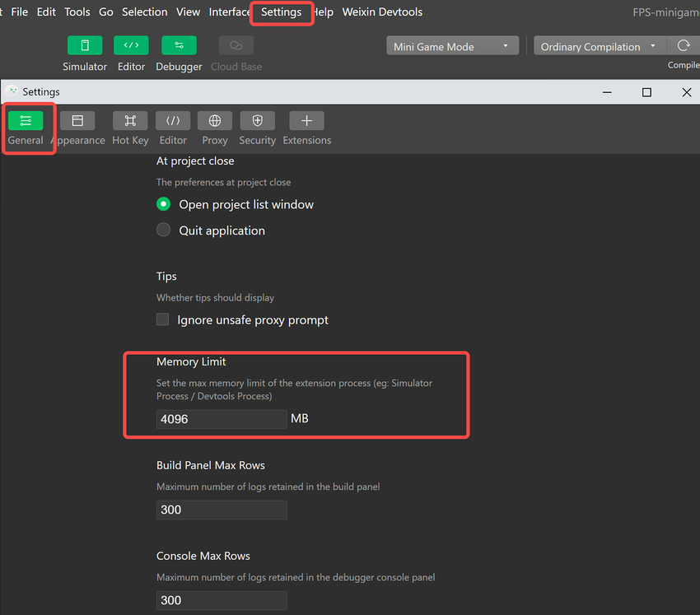Open the Security settings shield icon

257,121
